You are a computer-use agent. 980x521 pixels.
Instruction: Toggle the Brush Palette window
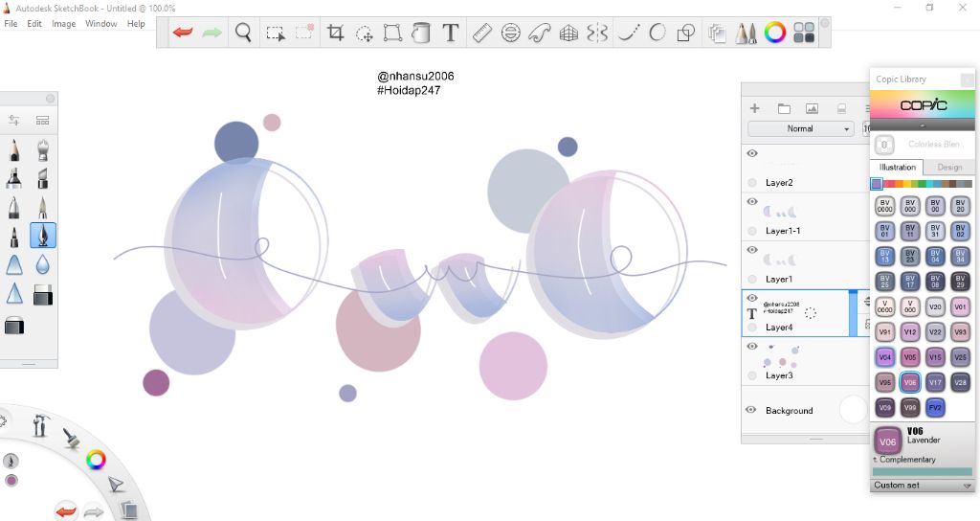[746, 33]
